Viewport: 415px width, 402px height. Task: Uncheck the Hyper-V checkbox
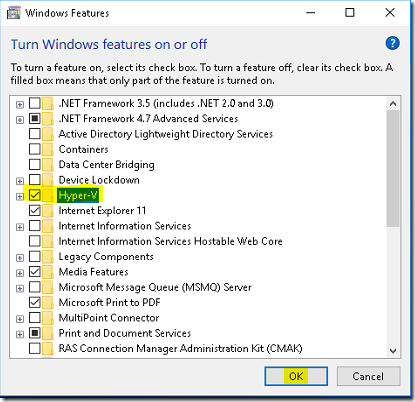[x=35, y=195]
